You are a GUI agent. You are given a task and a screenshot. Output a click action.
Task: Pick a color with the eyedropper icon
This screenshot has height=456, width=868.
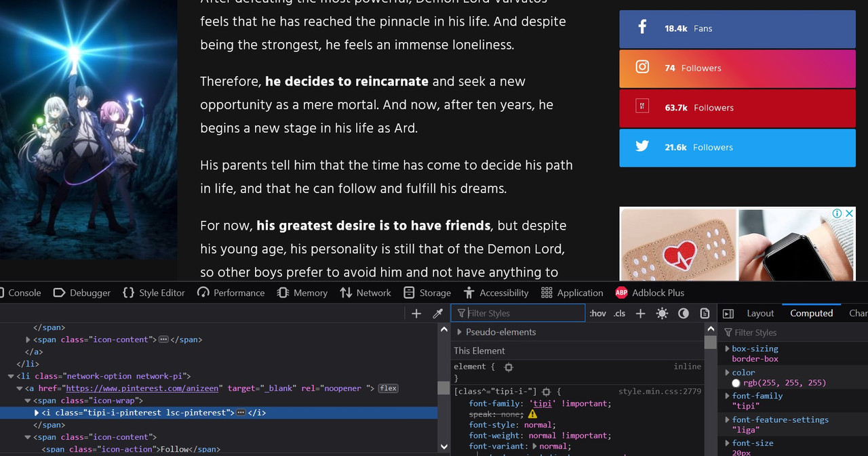[438, 313]
